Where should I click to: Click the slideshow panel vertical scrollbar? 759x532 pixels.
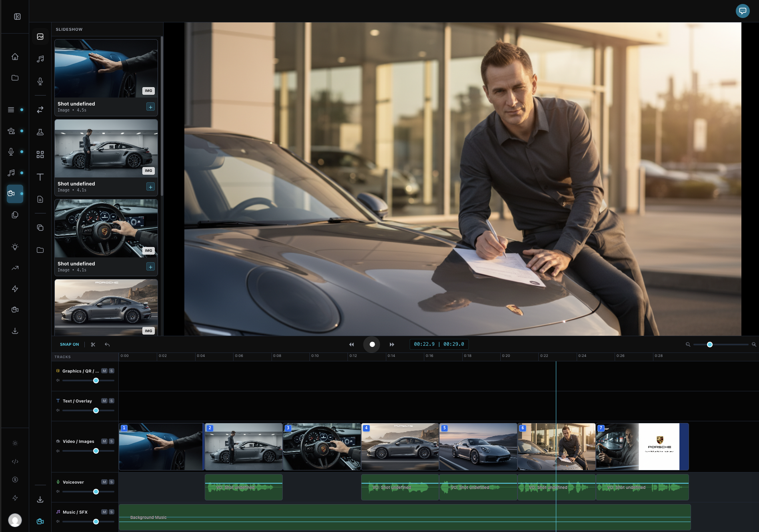click(x=162, y=116)
